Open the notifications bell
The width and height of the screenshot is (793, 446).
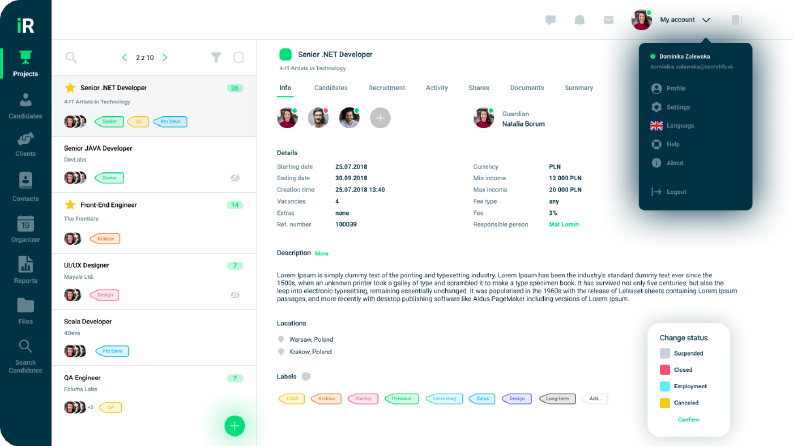tap(580, 20)
